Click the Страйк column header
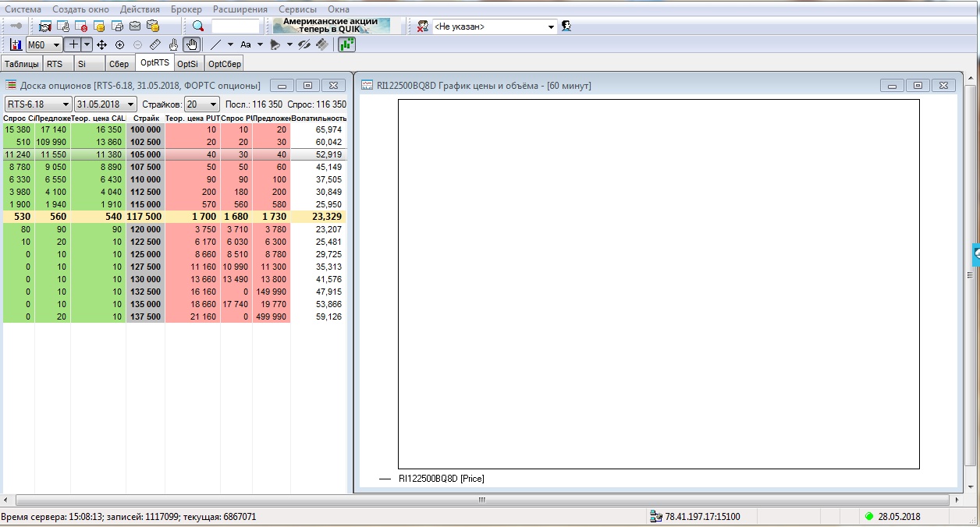The image size is (980, 527). [x=146, y=118]
